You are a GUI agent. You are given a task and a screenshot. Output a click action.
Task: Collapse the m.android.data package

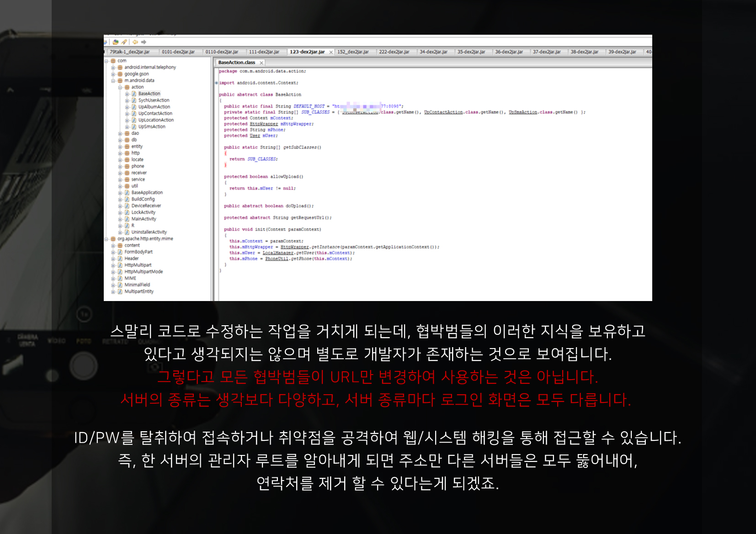113,81
